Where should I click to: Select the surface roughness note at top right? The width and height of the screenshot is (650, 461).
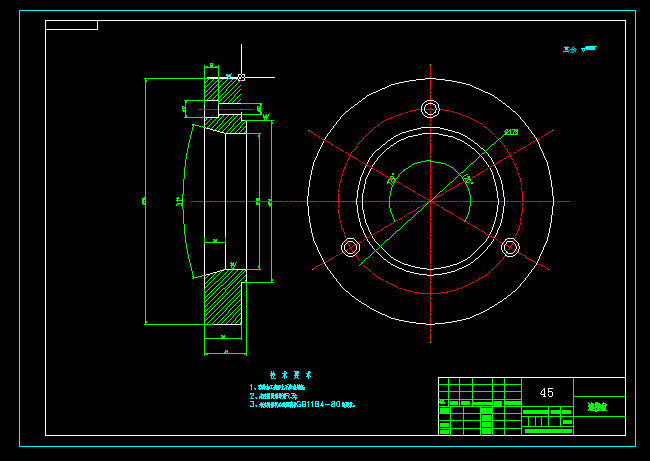pyautogui.click(x=580, y=49)
